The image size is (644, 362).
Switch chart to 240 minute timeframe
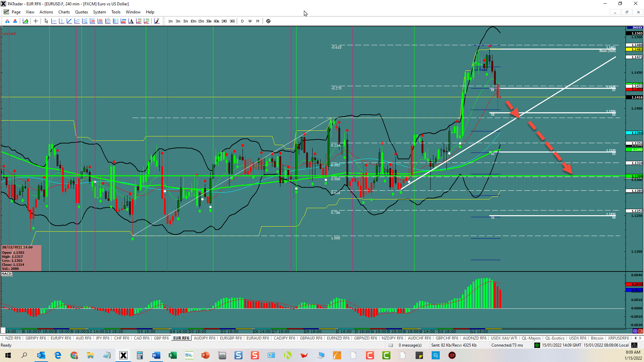pyautogui.click(x=224, y=21)
